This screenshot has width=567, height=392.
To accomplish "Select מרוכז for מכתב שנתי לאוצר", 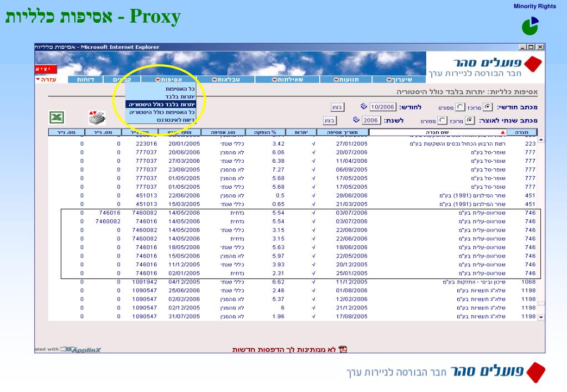I will (x=469, y=120).
